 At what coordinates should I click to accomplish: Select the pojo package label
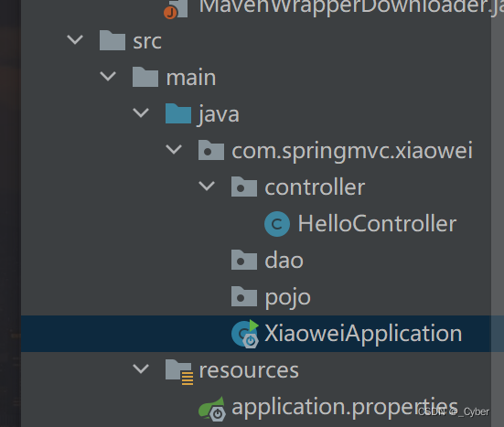pos(288,298)
